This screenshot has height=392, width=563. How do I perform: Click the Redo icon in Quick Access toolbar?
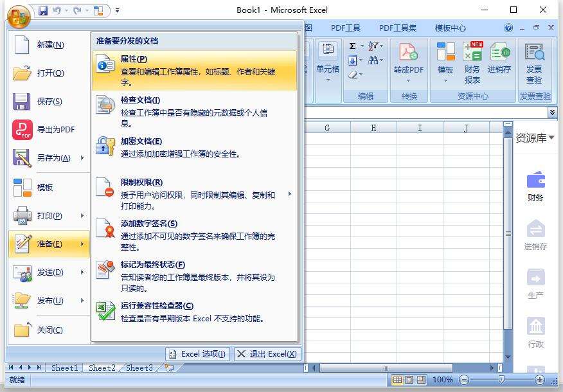[x=77, y=11]
